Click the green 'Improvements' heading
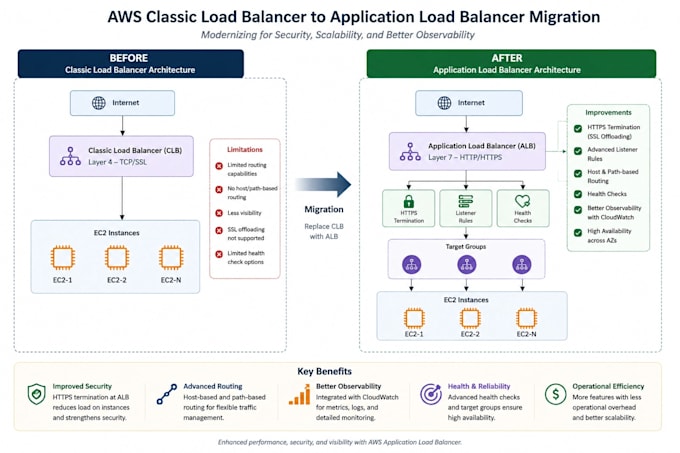The image size is (680, 453). 608,112
